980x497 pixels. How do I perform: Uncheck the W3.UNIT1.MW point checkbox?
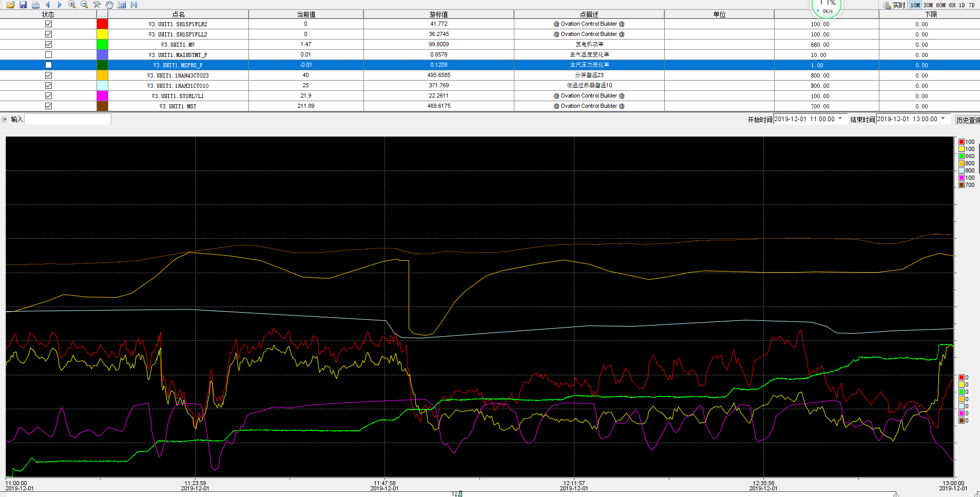click(x=48, y=45)
